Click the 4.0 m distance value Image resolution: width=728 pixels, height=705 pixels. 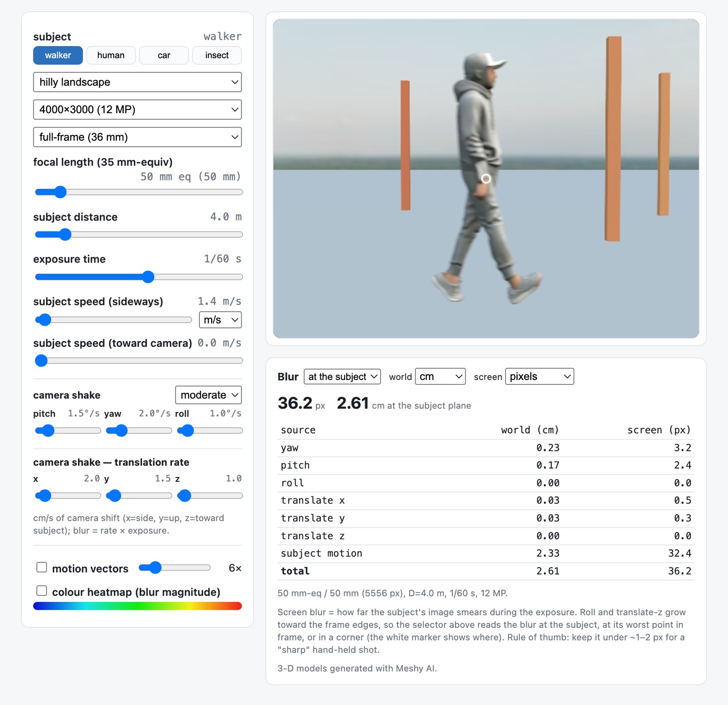pyautogui.click(x=226, y=217)
